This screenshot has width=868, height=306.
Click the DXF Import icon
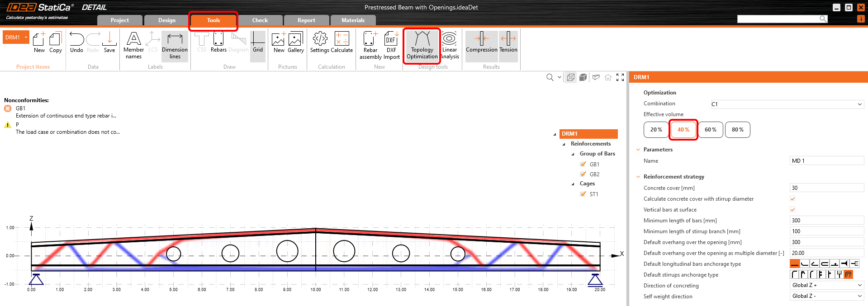click(391, 46)
